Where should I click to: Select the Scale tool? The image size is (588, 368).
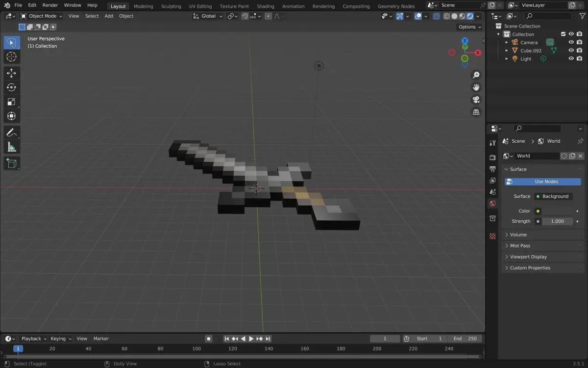(12, 102)
